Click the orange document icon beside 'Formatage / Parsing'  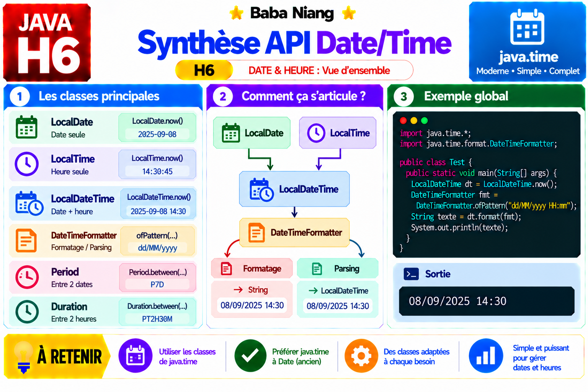tap(26, 240)
